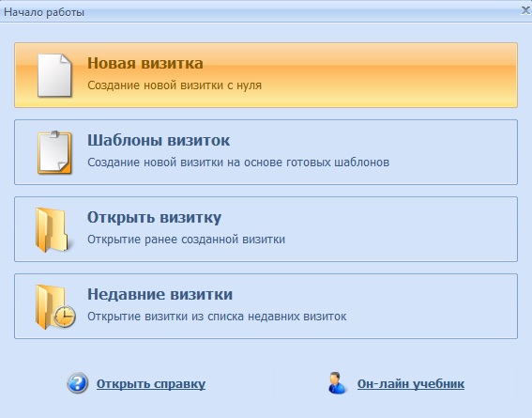
Task: Click the description about готовых шаблонов
Action: [x=238, y=163]
